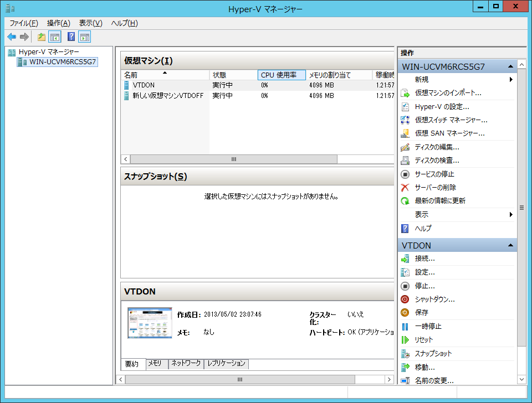The height and width of the screenshot is (403, 532).
Task: Click the 稼働時間 column header
Action: (383, 75)
